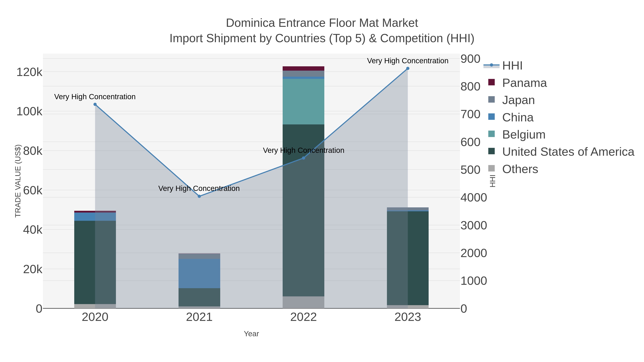Select the Japan segment of 2021 bar

(x=199, y=256)
